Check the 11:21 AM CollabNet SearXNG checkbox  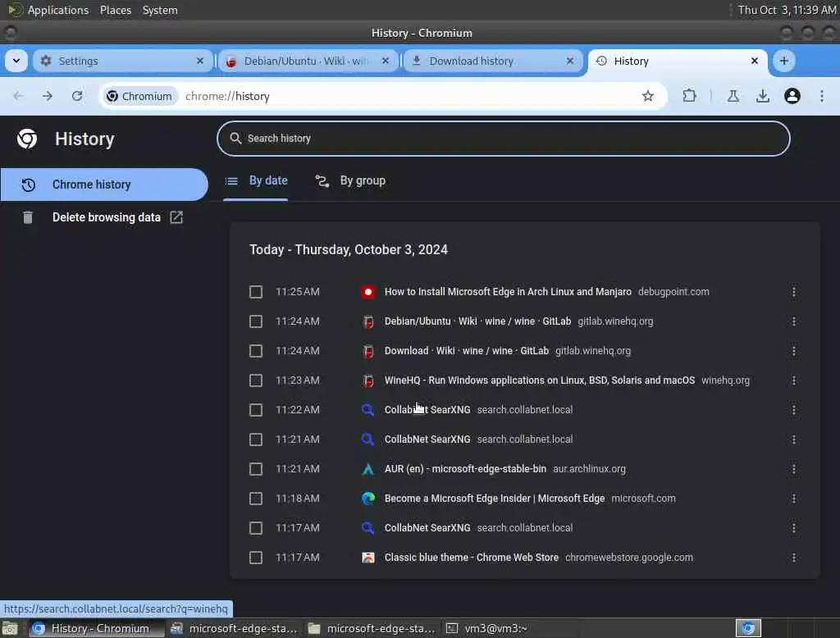pyautogui.click(x=256, y=440)
